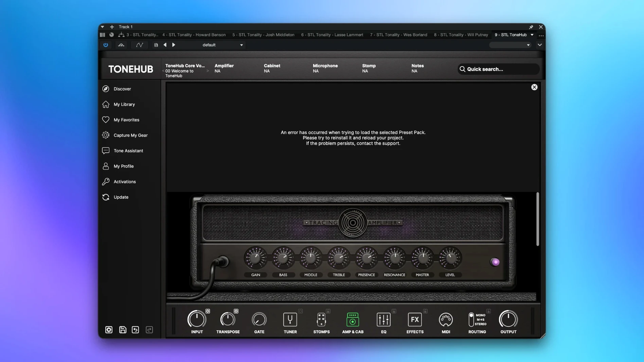Open the empty parameter dropdown top right
The image size is (644, 362).
(510, 45)
